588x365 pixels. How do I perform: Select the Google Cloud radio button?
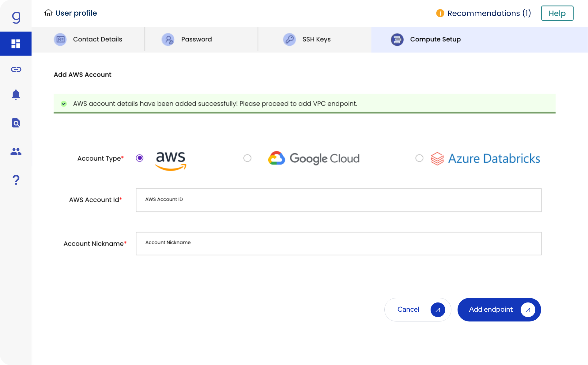pyautogui.click(x=247, y=158)
